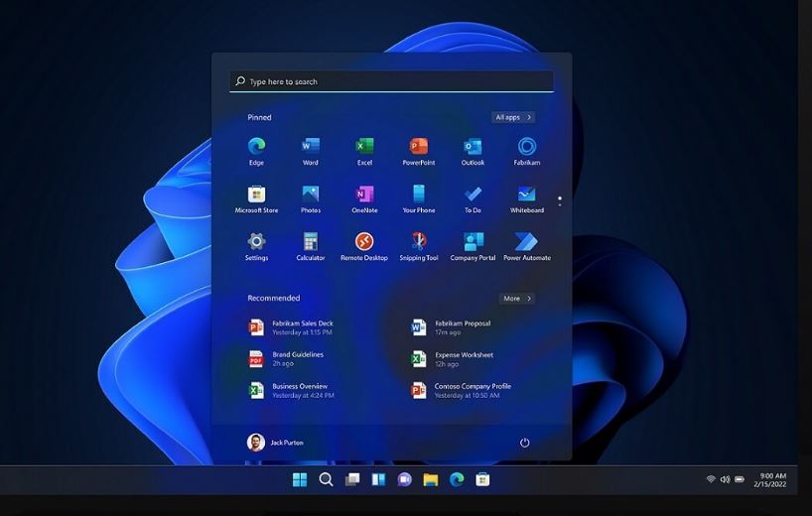Image resolution: width=812 pixels, height=516 pixels.
Task: Click the power button in Start menu
Action: click(x=524, y=443)
